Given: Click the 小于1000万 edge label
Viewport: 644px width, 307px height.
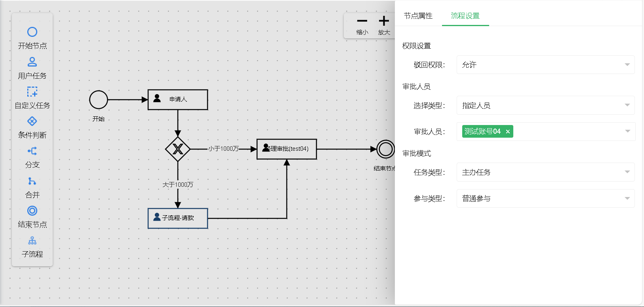Looking at the screenshot, I should pyautogui.click(x=223, y=149).
